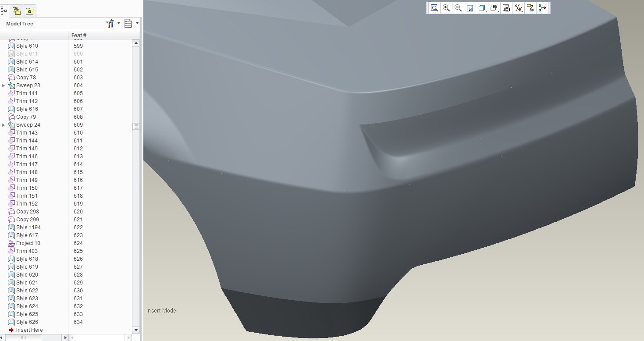Click the suppressed Style 611 icon
The width and height of the screenshot is (644, 341).
click(11, 54)
